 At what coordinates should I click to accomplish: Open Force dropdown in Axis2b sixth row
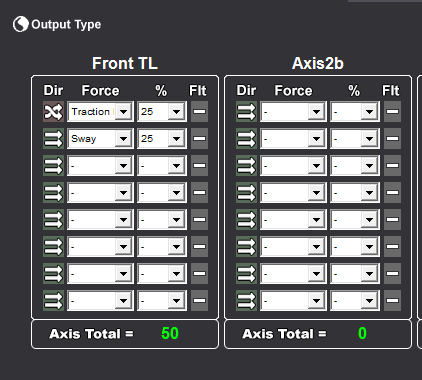click(x=293, y=247)
